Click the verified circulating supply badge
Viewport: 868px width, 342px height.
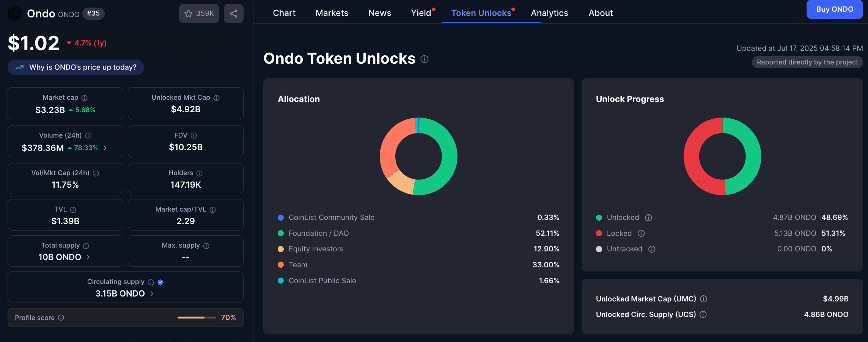point(160,282)
